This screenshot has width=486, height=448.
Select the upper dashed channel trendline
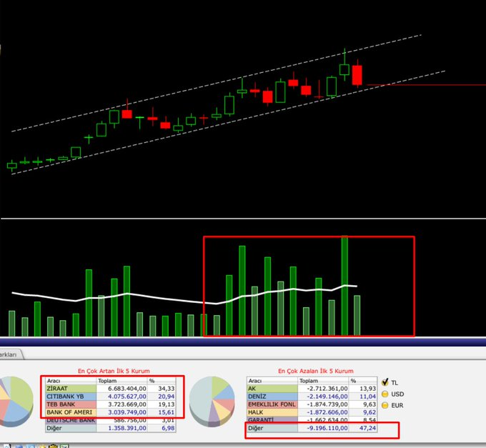tap(217, 84)
